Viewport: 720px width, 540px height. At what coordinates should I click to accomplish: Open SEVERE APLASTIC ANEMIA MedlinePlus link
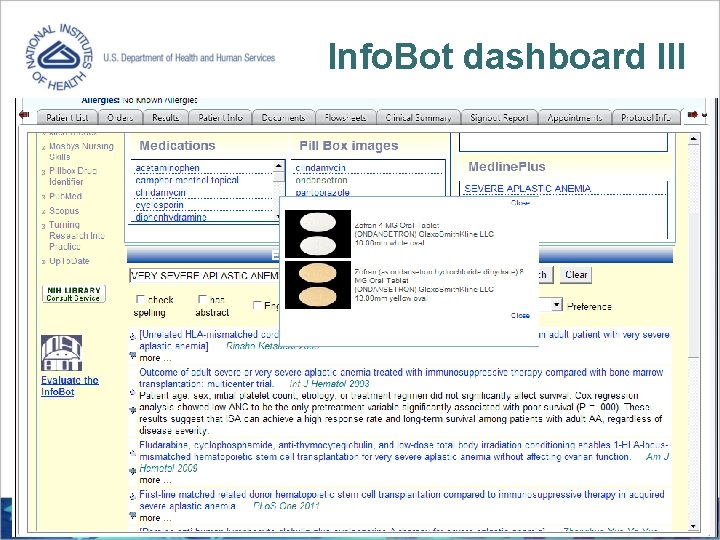(x=528, y=188)
